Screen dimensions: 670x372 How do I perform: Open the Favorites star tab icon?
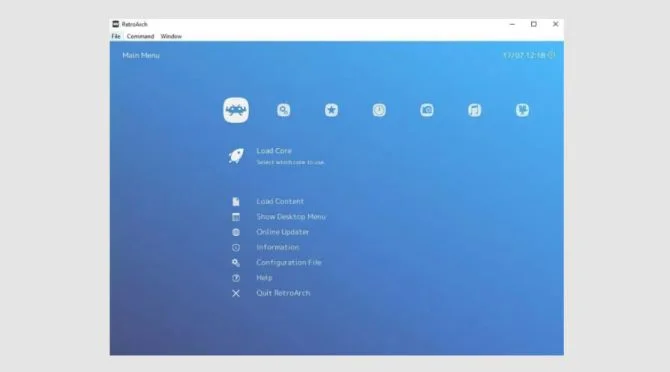[x=331, y=110]
